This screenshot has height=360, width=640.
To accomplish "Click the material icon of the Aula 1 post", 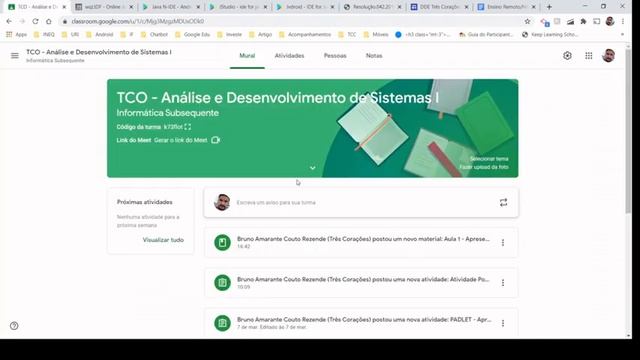I will click(222, 242).
